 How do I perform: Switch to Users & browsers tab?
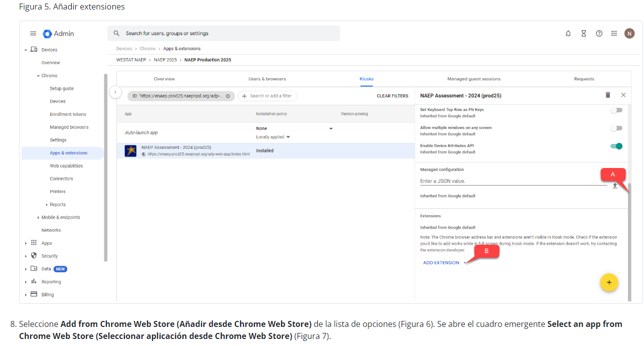click(x=267, y=79)
